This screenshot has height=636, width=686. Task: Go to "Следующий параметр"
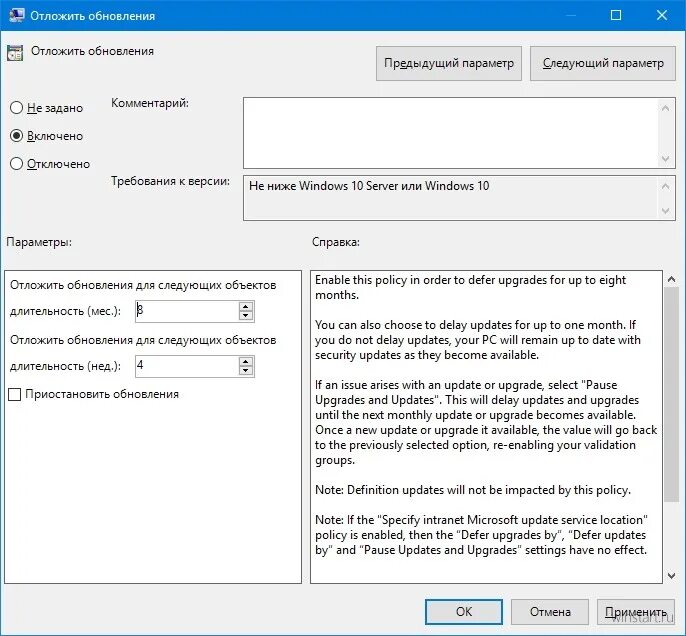tap(603, 63)
